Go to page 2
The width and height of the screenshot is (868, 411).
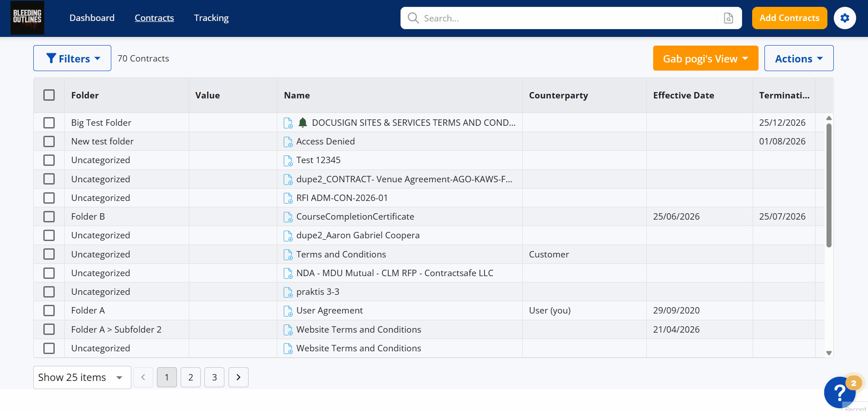(x=191, y=377)
